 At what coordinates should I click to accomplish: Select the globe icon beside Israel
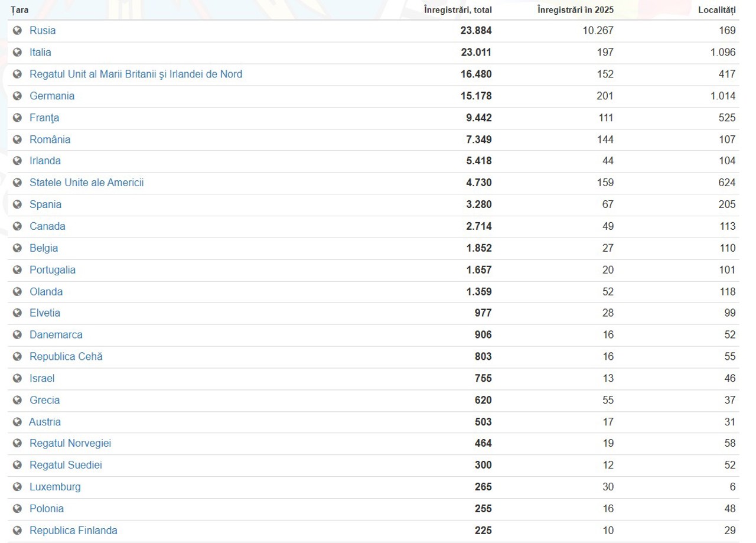(x=17, y=378)
